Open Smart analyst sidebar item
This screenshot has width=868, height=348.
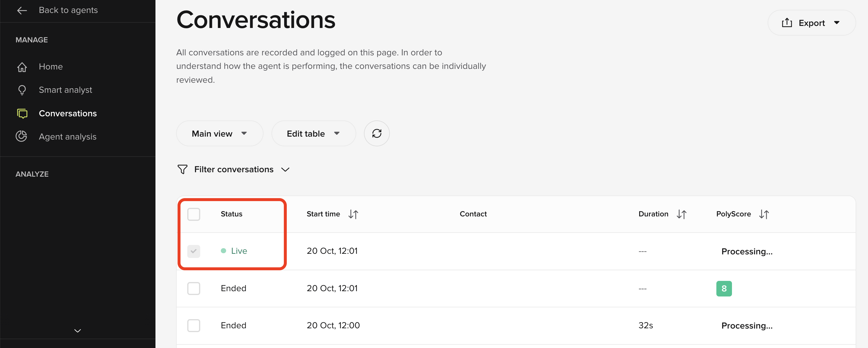[65, 90]
